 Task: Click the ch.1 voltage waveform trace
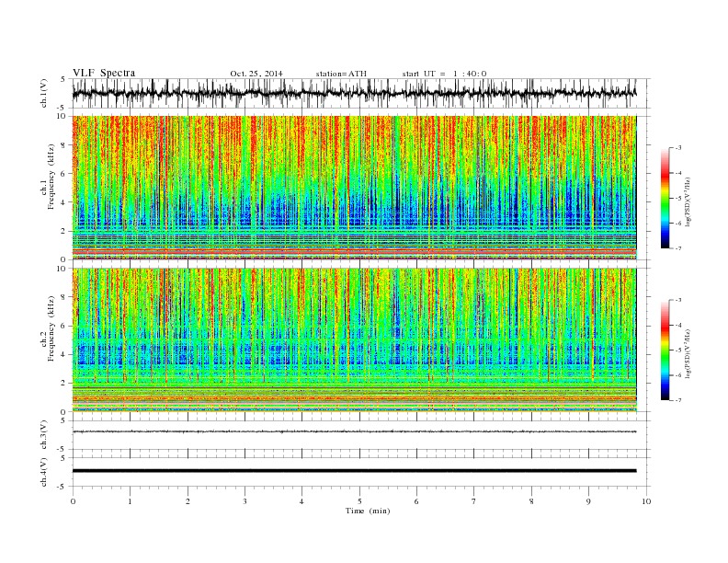click(354, 93)
